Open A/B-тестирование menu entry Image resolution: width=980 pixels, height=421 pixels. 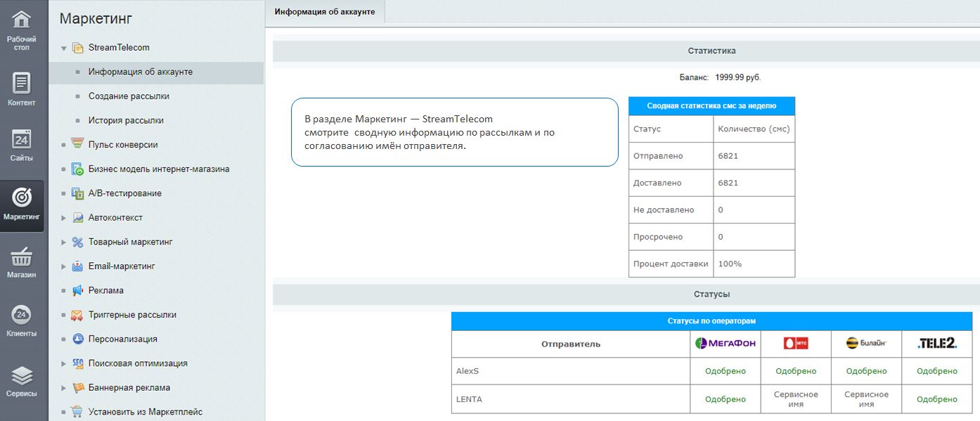[124, 193]
